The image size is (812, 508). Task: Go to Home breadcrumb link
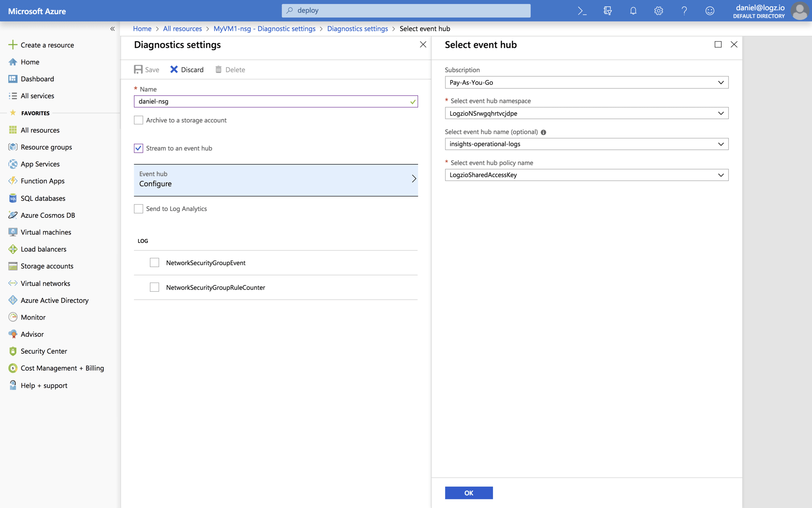[x=142, y=29]
